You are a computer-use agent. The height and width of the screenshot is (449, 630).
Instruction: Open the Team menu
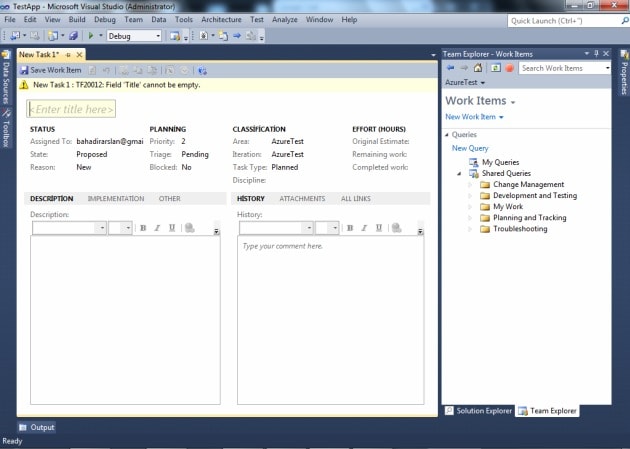point(133,20)
